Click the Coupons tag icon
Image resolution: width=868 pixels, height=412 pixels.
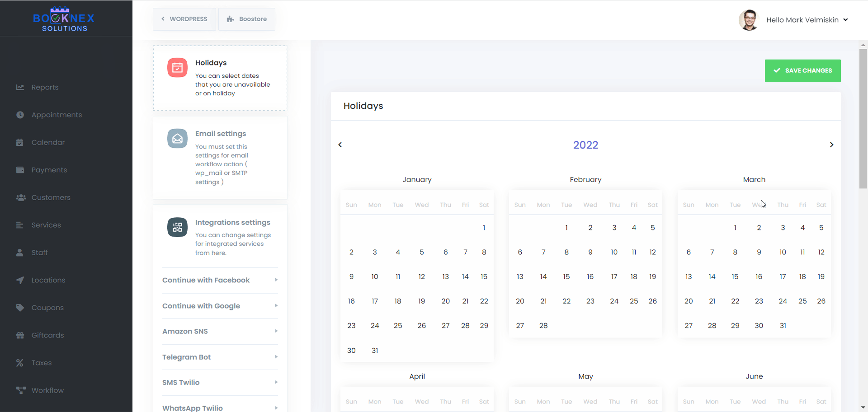(20, 308)
